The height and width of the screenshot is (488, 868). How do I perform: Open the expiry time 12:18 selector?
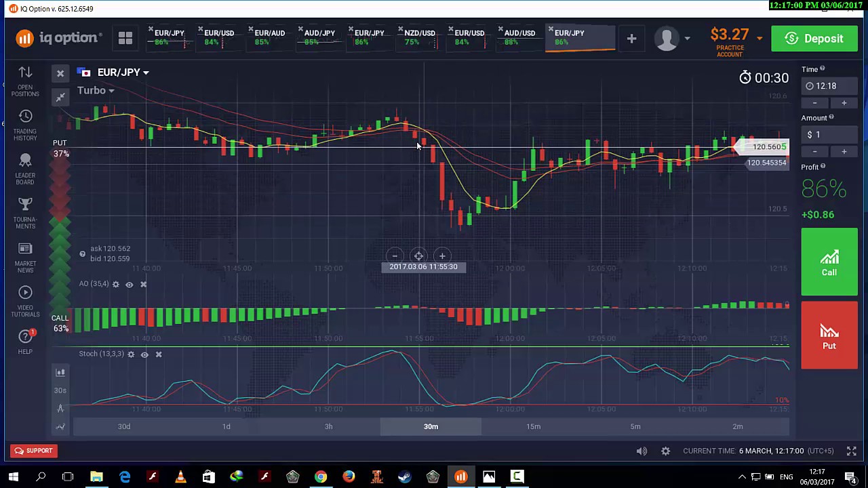(829, 86)
